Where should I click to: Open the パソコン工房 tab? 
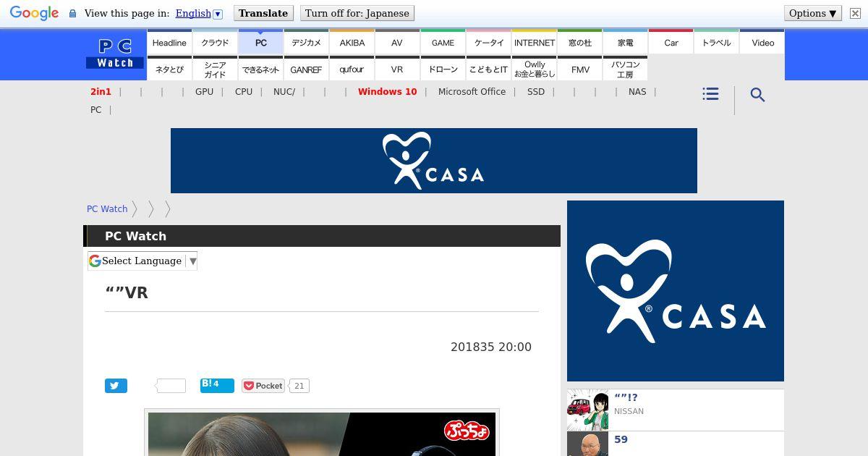pyautogui.click(x=625, y=69)
